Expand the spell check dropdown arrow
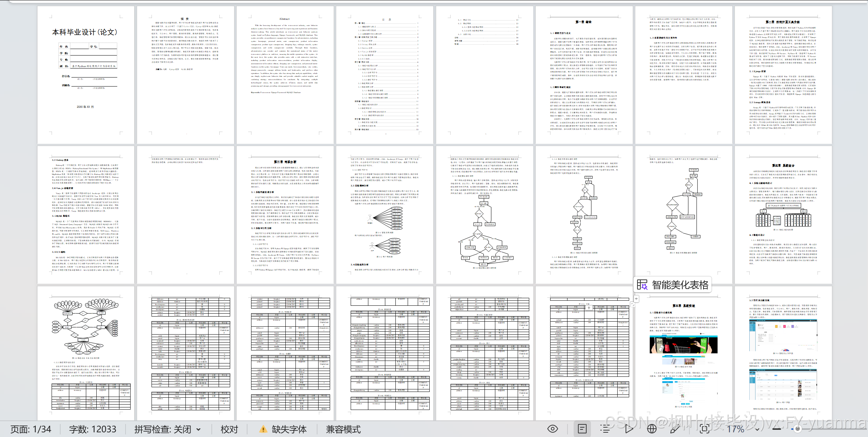868x437 pixels. point(198,429)
